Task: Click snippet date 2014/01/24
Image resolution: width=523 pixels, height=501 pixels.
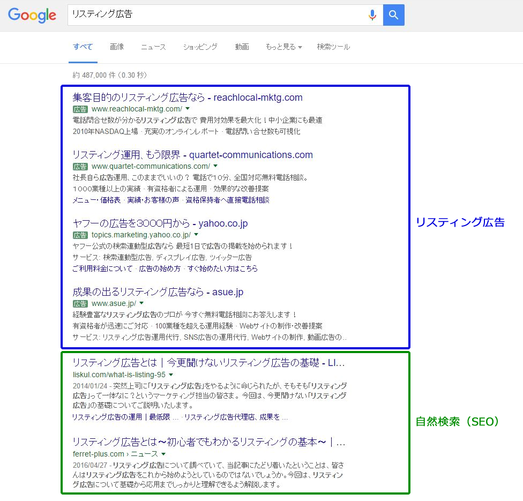Action: (90, 386)
